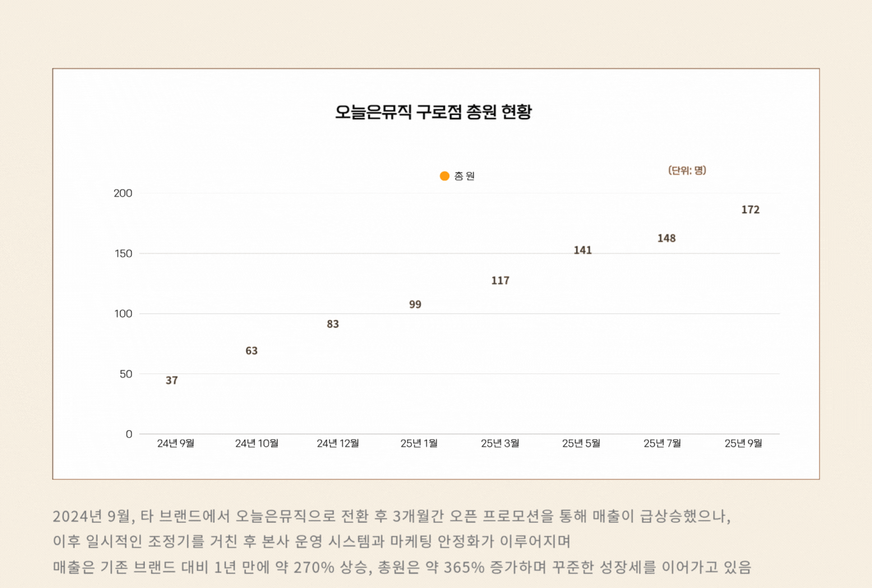Click x-axis label 25년 5월

[x=581, y=443]
